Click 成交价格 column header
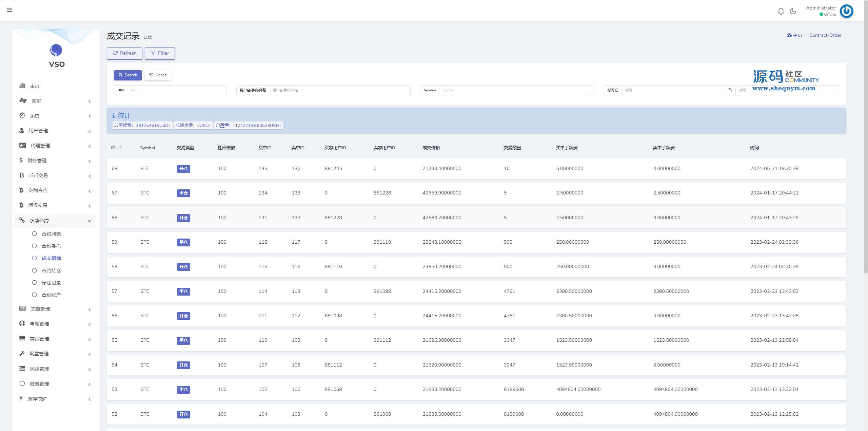 (431, 148)
